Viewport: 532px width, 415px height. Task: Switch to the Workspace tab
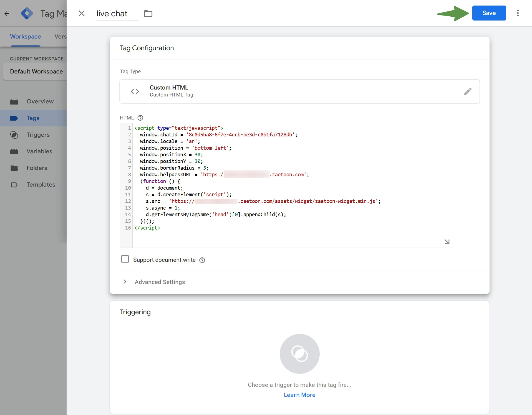click(26, 37)
